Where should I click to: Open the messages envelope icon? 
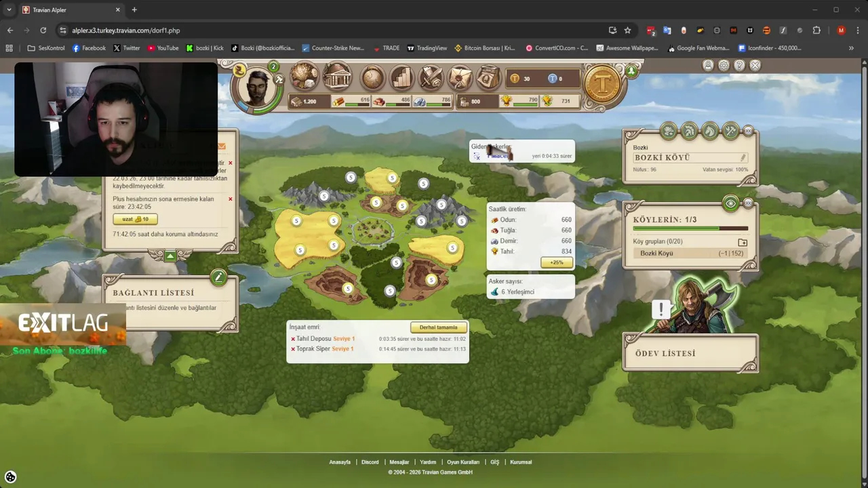pos(460,78)
